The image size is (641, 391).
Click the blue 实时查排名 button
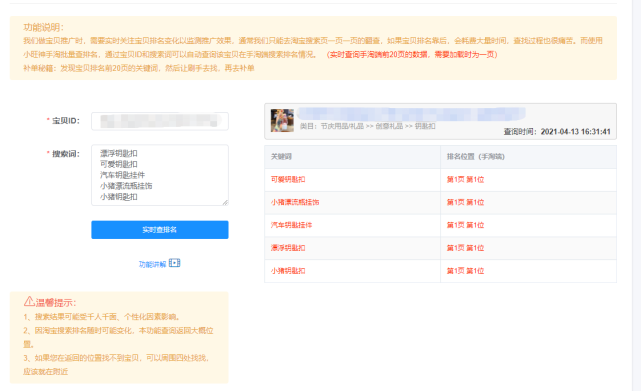tap(160, 230)
